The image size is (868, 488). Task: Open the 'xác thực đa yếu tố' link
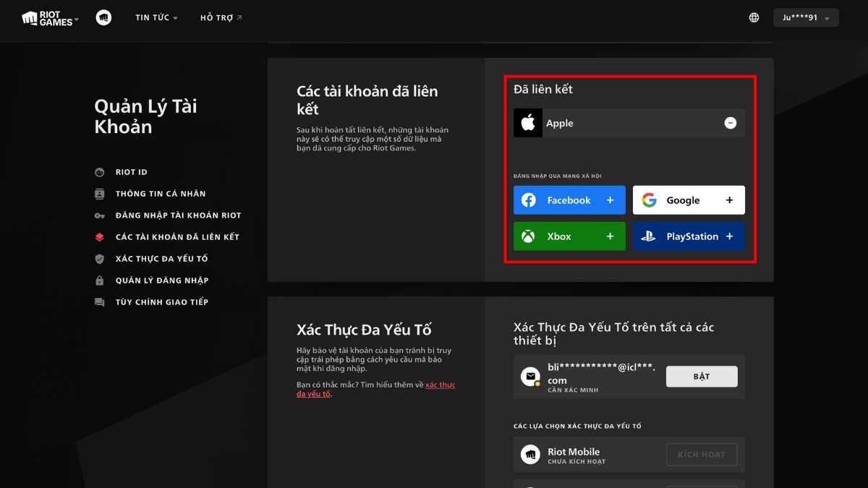click(x=440, y=385)
